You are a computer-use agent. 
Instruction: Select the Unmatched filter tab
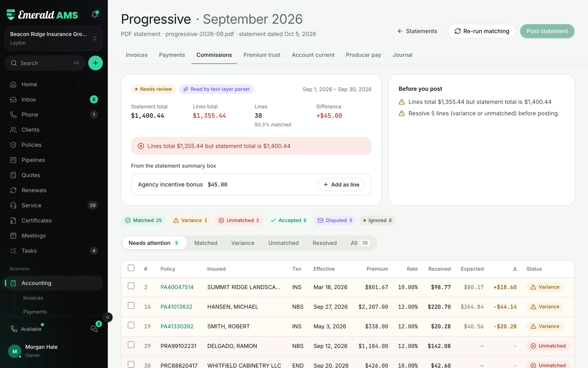click(283, 243)
